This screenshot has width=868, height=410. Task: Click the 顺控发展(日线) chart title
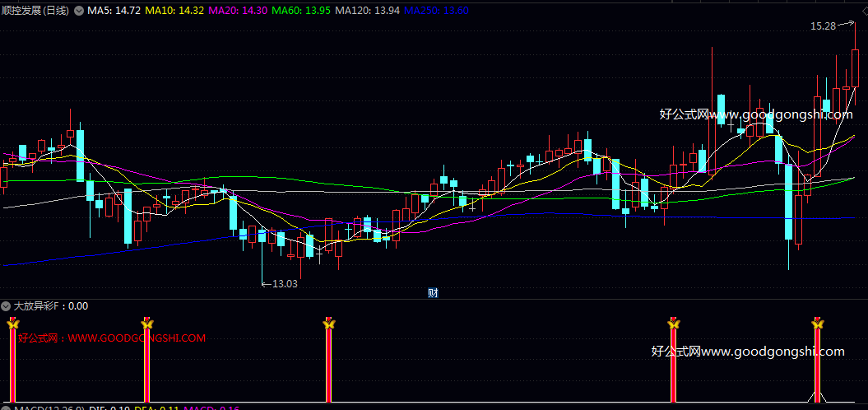point(36,11)
